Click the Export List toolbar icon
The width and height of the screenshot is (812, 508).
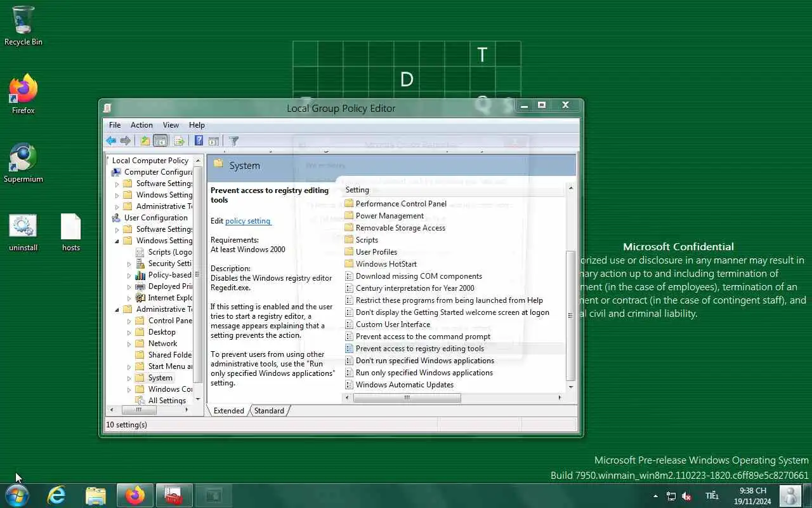(x=180, y=141)
